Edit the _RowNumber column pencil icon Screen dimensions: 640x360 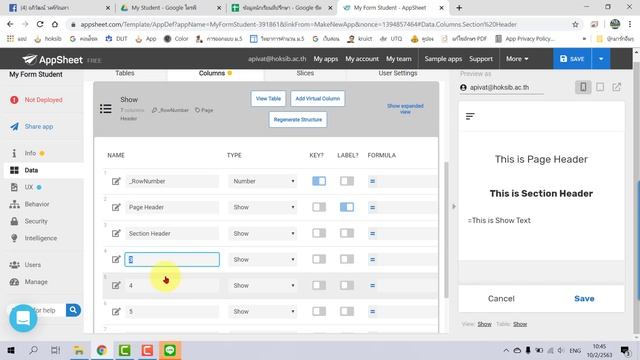point(116,181)
